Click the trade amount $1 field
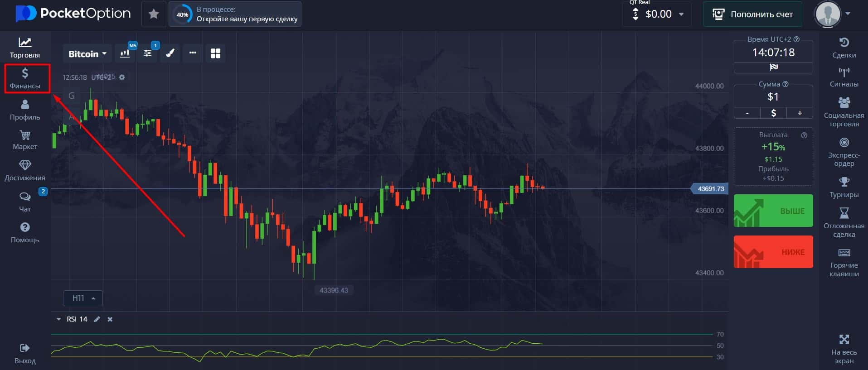 (773, 96)
